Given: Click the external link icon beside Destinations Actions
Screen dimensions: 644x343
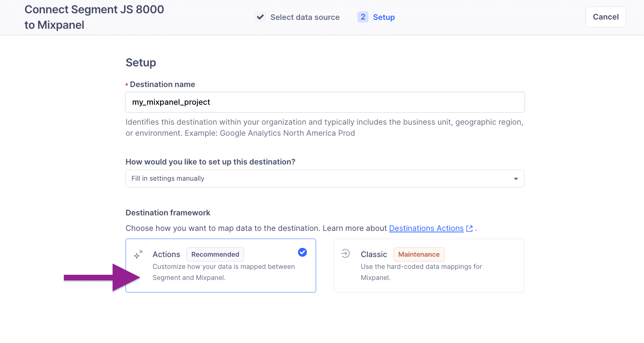Looking at the screenshot, I should tap(469, 228).
